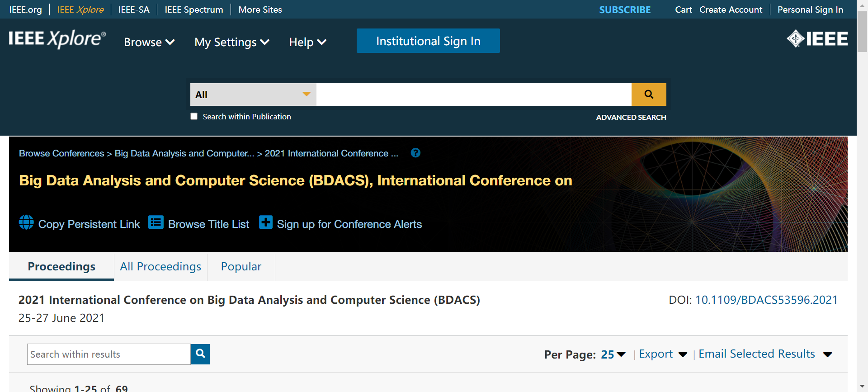868x392 pixels.
Task: Open the Per Page 25 dropdown
Action: tap(613, 354)
